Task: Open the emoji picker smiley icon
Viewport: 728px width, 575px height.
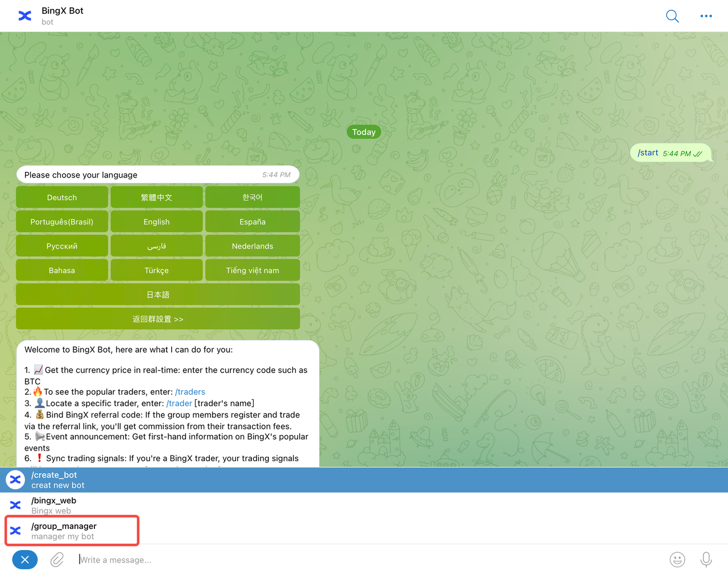Action: coord(677,560)
